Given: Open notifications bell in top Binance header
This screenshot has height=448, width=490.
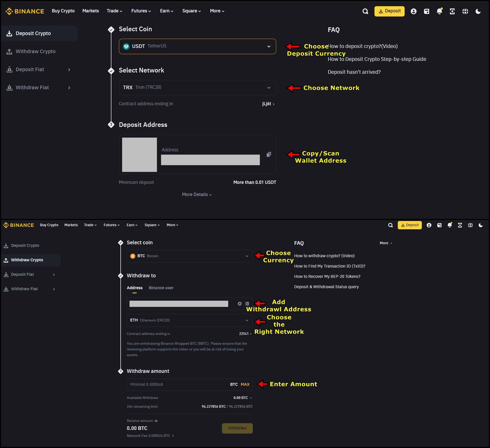Looking at the screenshot, I should (439, 11).
